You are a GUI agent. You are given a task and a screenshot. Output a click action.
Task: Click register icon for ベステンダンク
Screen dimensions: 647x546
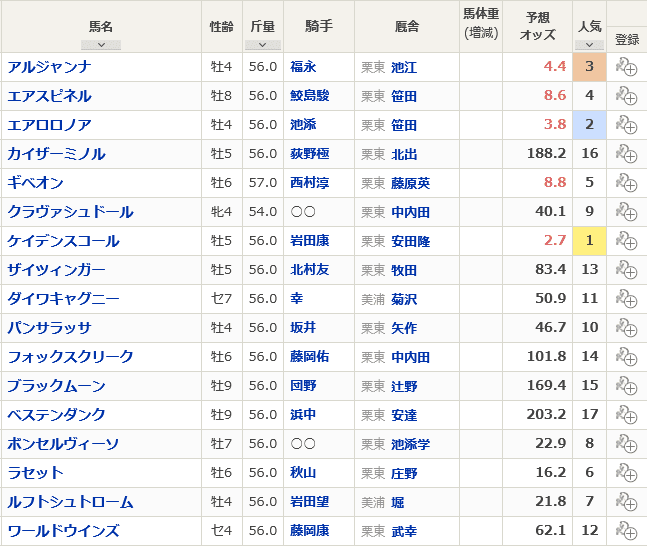[x=626, y=414]
